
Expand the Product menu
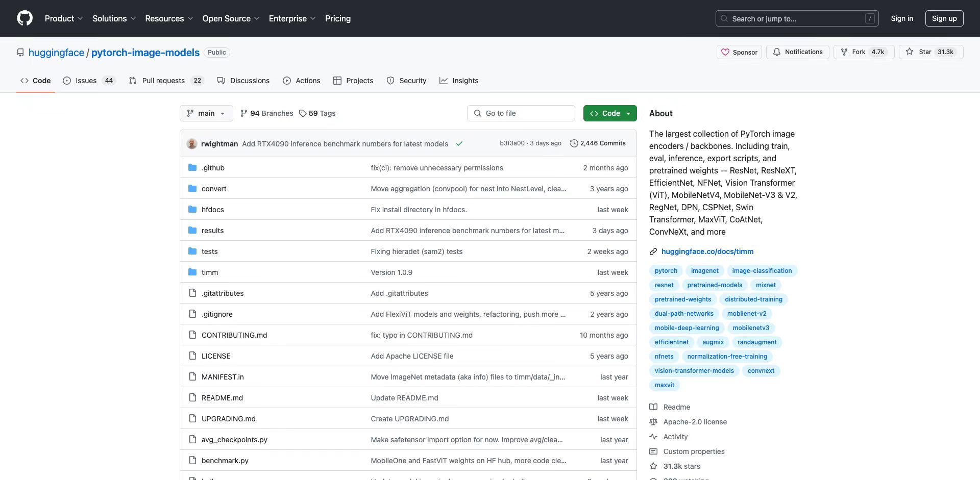pyautogui.click(x=64, y=18)
